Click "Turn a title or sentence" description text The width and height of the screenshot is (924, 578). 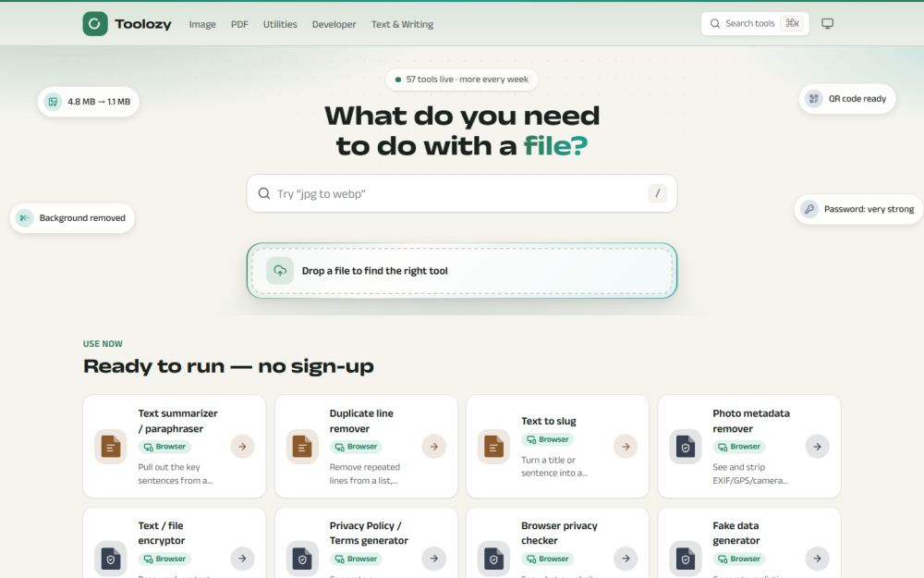[553, 466]
